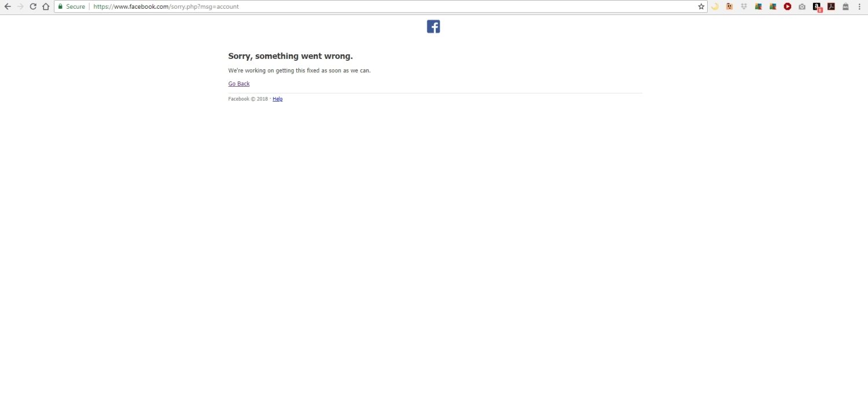Bookmark this page with the star
This screenshot has width=868, height=415.
pos(701,6)
